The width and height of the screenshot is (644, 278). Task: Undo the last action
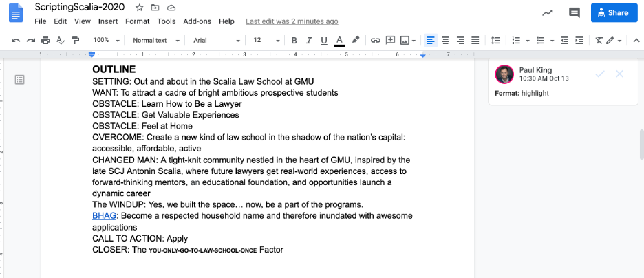[x=16, y=40]
